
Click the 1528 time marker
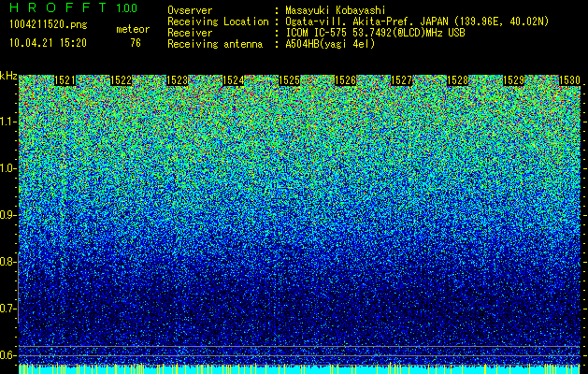[457, 80]
